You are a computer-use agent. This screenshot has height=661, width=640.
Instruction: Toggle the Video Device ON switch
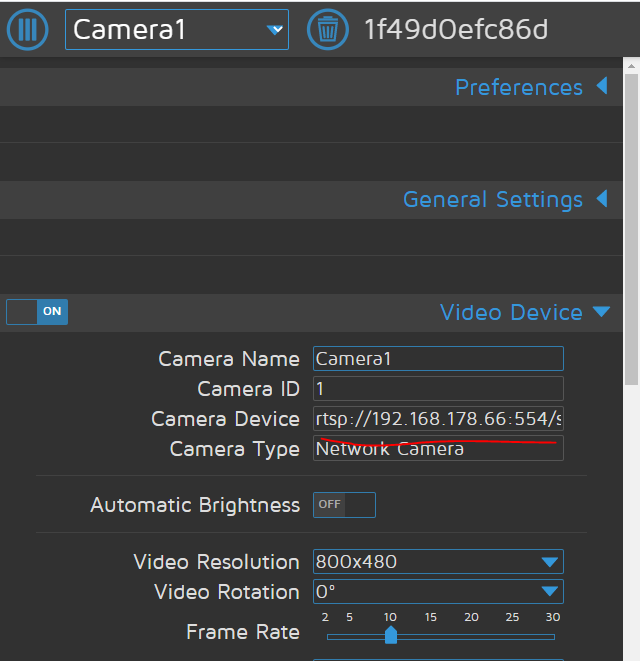tap(37, 312)
